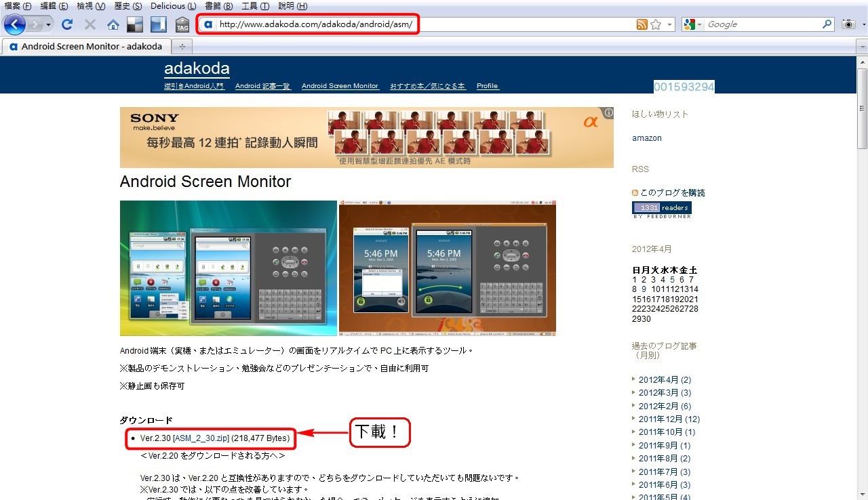Viewport: 868px width, 500px height.
Task: Open the 2011年9月 (1) archive
Action: [x=665, y=446]
